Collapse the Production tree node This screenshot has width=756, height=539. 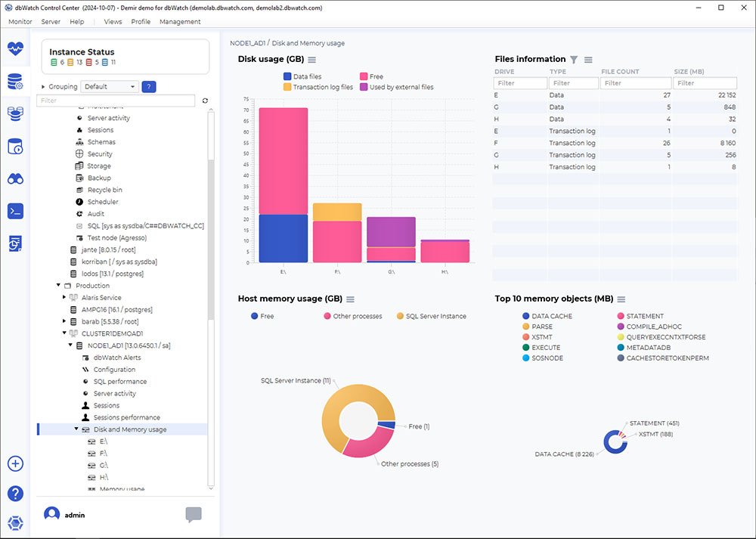58,285
